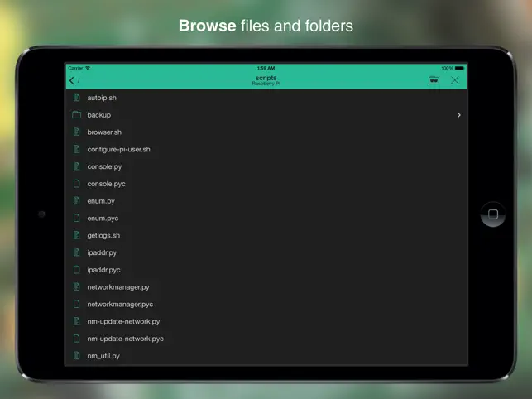Viewport: 532px width, 399px height.
Task: Click the console.pyc blank file icon
Action: coord(77,184)
